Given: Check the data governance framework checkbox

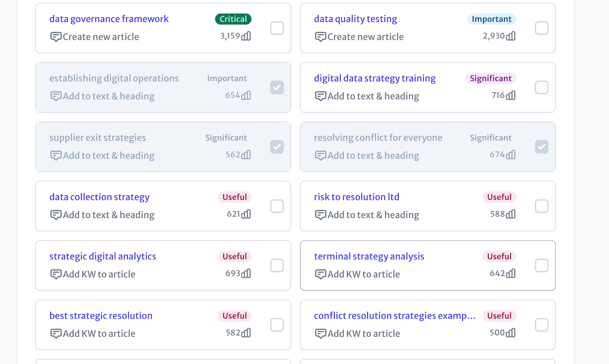Looking at the screenshot, I should click(x=277, y=28).
